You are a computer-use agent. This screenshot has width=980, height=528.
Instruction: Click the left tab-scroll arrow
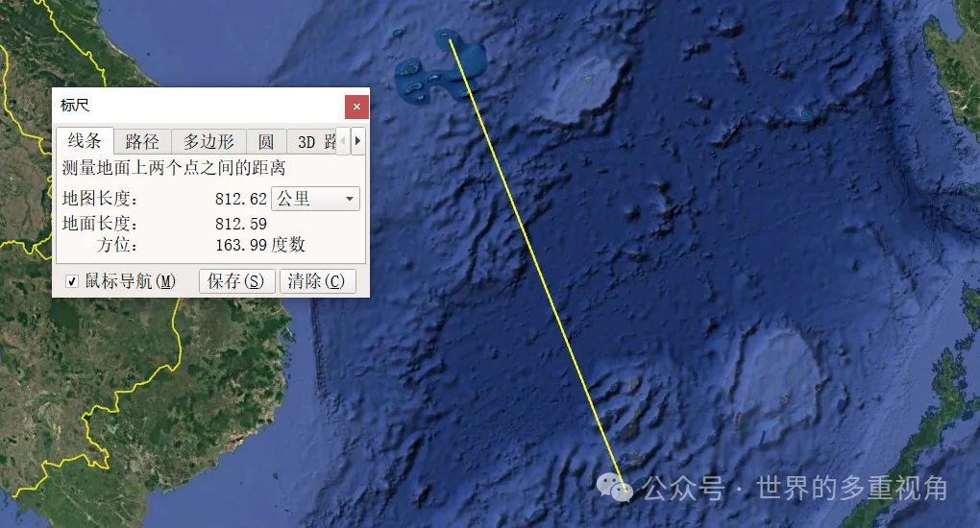click(x=342, y=141)
